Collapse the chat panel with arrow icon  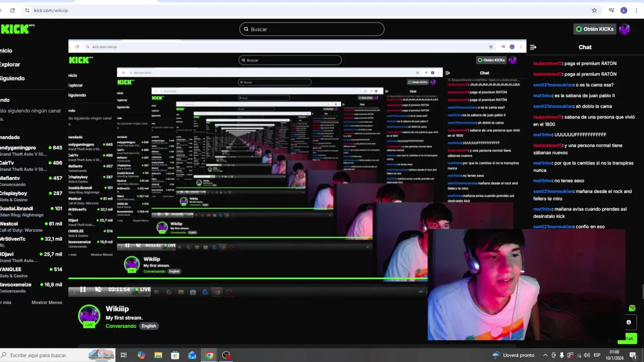pos(533,47)
